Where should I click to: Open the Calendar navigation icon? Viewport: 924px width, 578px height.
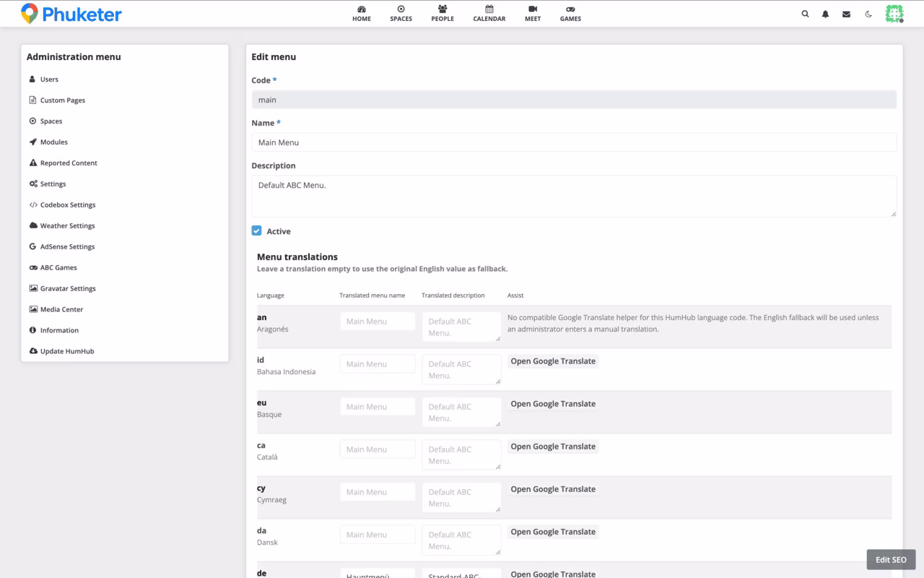click(x=489, y=9)
